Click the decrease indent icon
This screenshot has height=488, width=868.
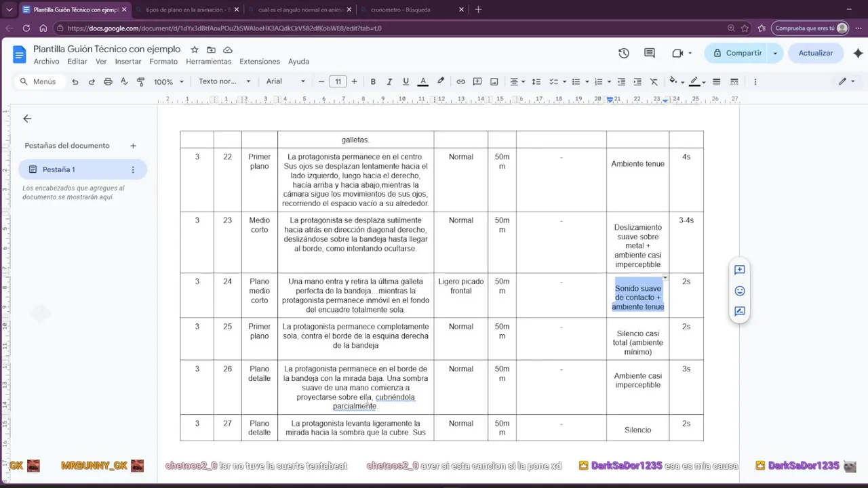(621, 81)
